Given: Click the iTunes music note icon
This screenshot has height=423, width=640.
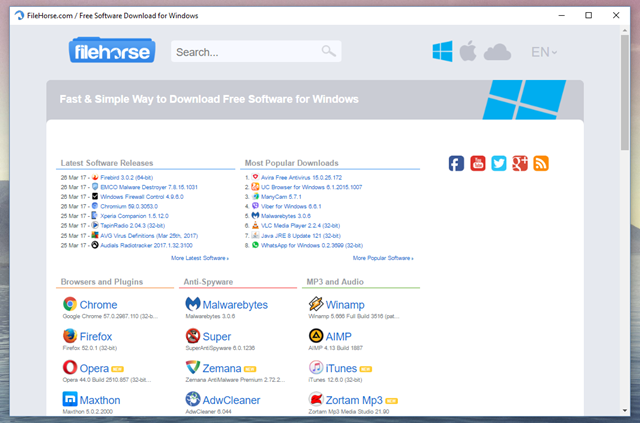Looking at the screenshot, I should click(316, 367).
